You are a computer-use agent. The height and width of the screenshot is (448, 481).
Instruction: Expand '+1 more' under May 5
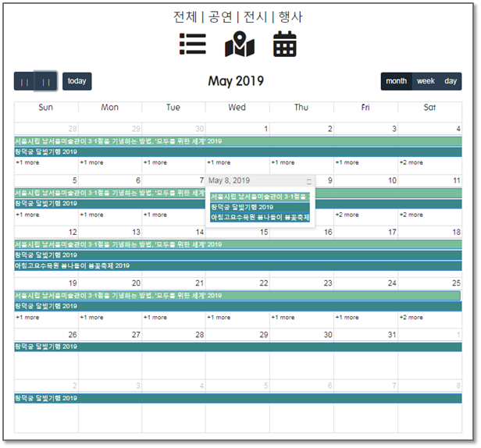[27, 215]
